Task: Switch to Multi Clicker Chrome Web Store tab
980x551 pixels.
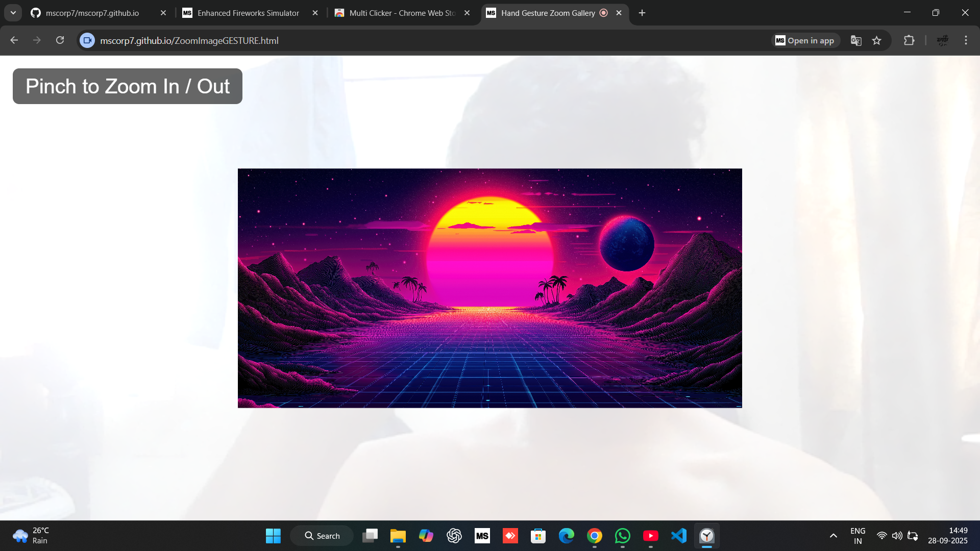Action: [402, 13]
